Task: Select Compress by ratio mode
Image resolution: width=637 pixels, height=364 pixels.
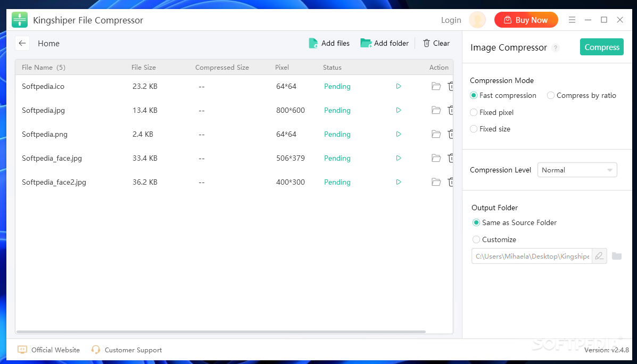Action: pyautogui.click(x=581, y=95)
